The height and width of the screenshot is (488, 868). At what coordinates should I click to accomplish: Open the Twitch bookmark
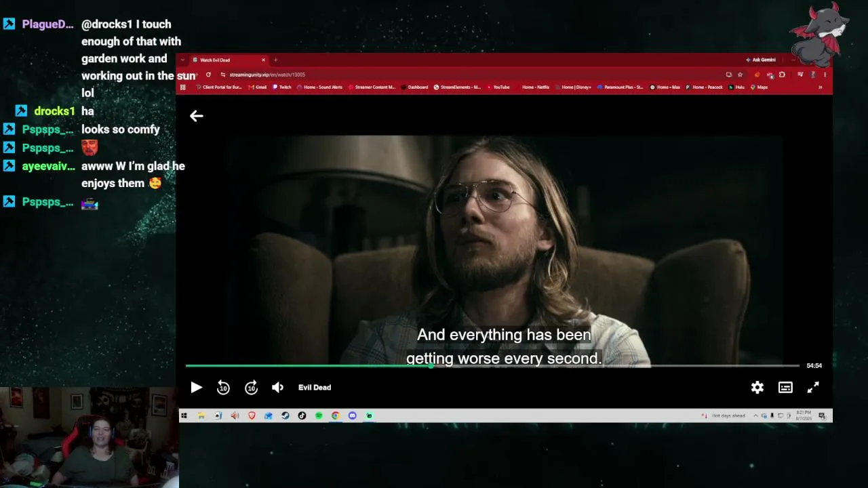(282, 87)
